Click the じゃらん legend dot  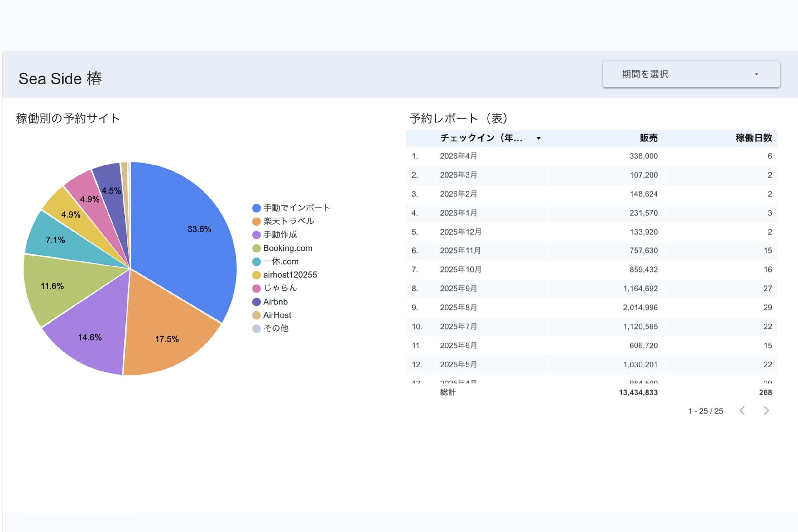click(257, 288)
